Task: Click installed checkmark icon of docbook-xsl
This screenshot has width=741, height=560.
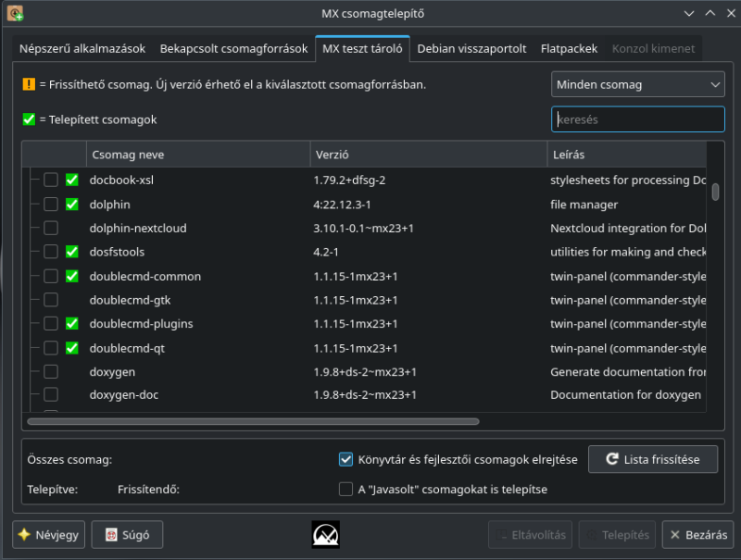Action: pyautogui.click(x=72, y=180)
